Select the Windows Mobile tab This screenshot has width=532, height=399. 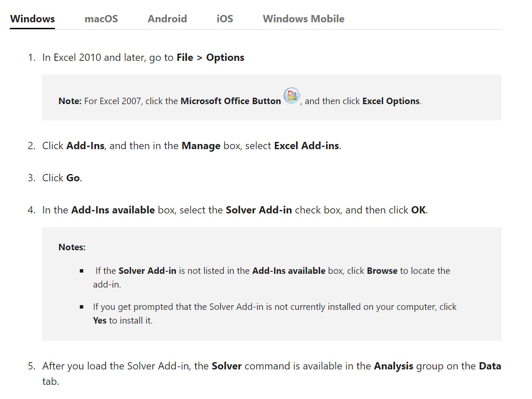point(303,18)
